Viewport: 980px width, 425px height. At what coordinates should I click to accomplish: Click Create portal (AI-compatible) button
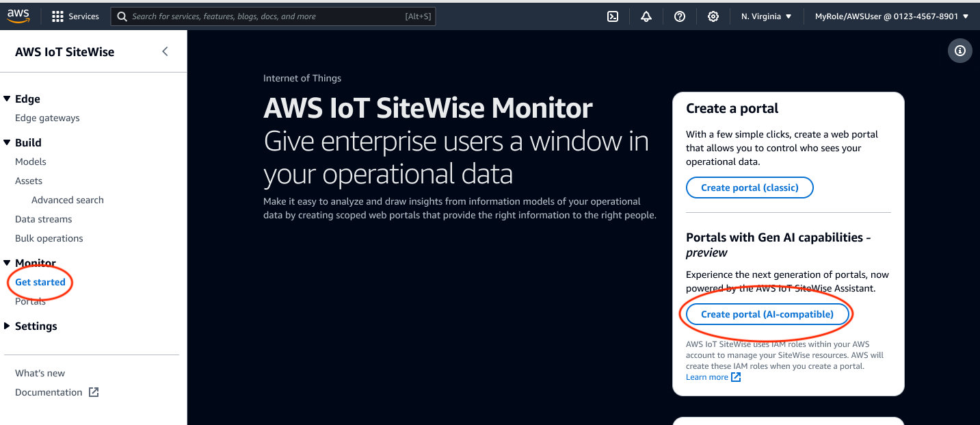click(767, 314)
